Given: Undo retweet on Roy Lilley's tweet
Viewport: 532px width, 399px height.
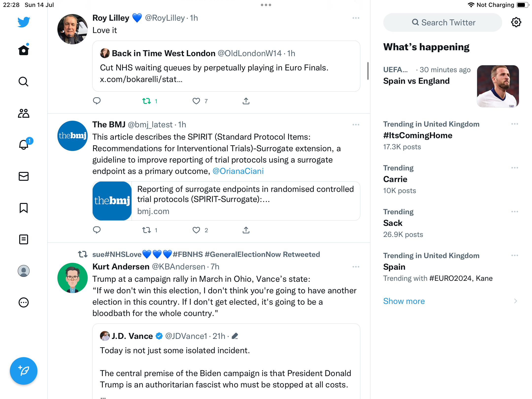Looking at the screenshot, I should click(147, 101).
